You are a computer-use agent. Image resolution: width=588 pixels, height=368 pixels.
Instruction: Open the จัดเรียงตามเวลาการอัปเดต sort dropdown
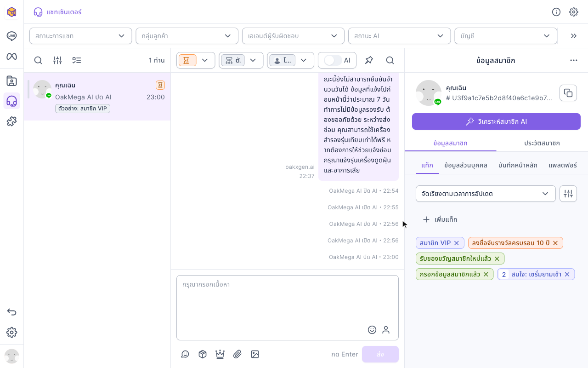(486, 194)
